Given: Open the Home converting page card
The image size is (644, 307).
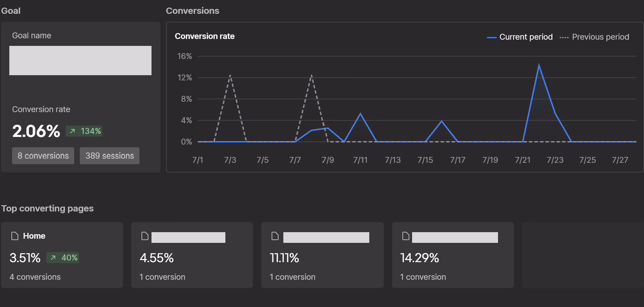Looking at the screenshot, I should coord(62,255).
